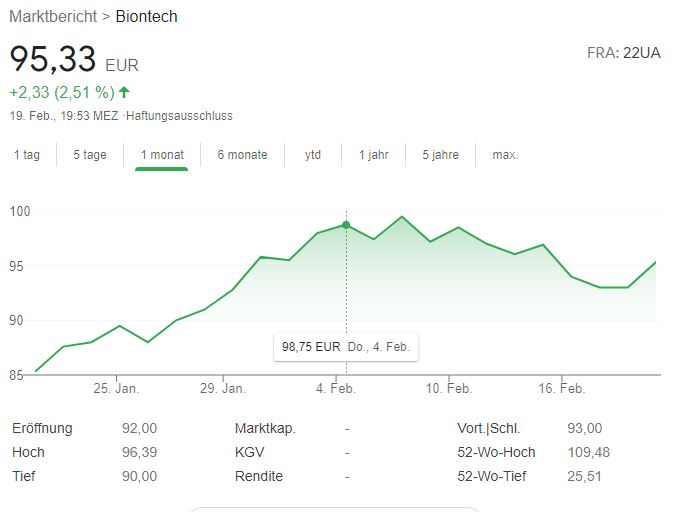Click the Rendite label

[259, 476]
